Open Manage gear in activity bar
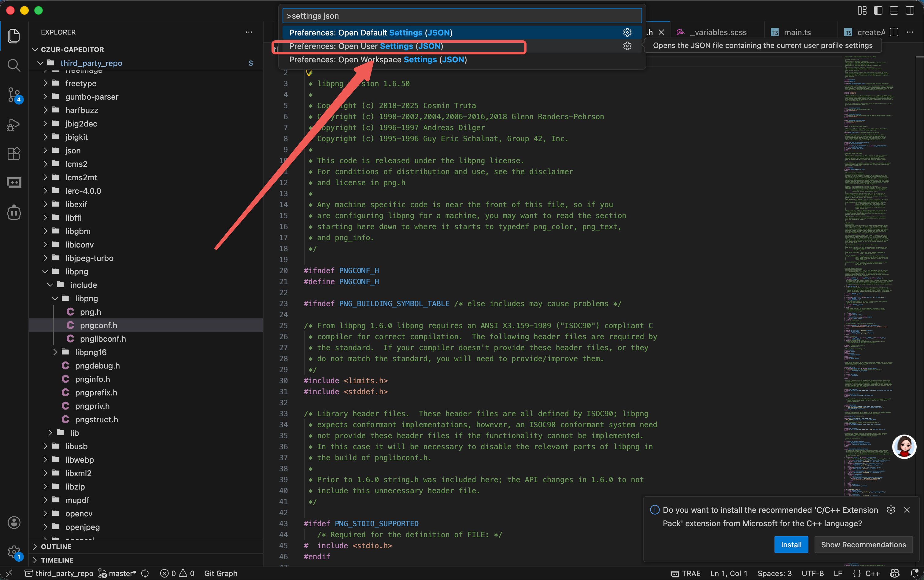The width and height of the screenshot is (924, 580). coord(14,552)
